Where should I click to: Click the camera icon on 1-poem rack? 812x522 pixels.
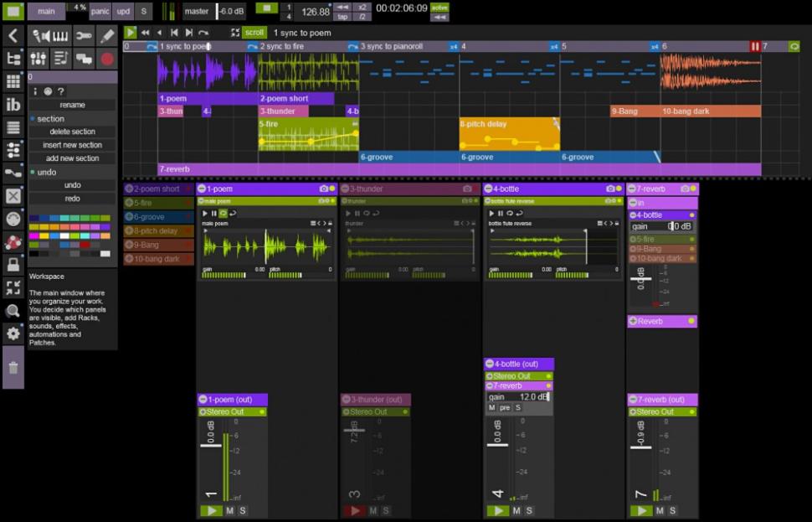(323, 189)
